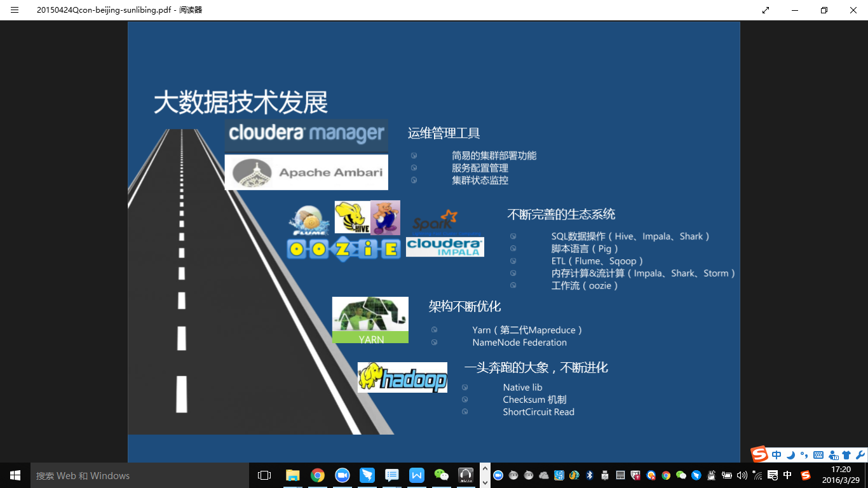The image size is (868, 488).
Task: Open Sogou user account icon
Action: point(833,455)
